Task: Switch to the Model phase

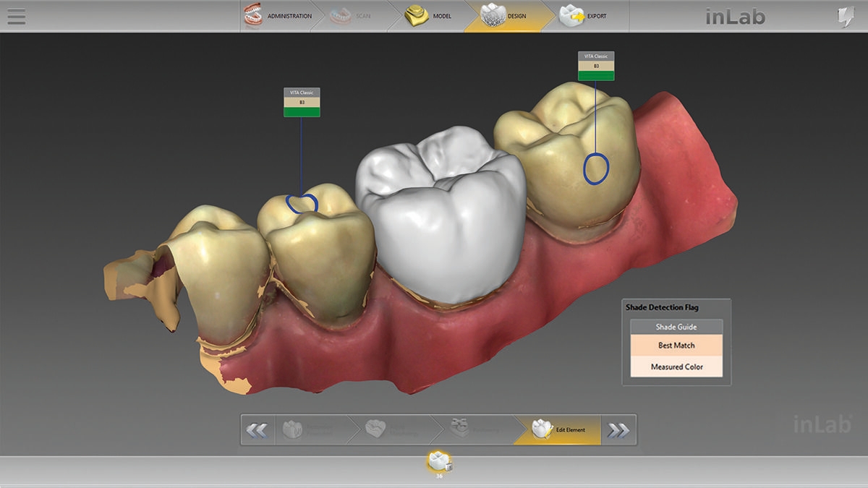Action: coord(428,16)
